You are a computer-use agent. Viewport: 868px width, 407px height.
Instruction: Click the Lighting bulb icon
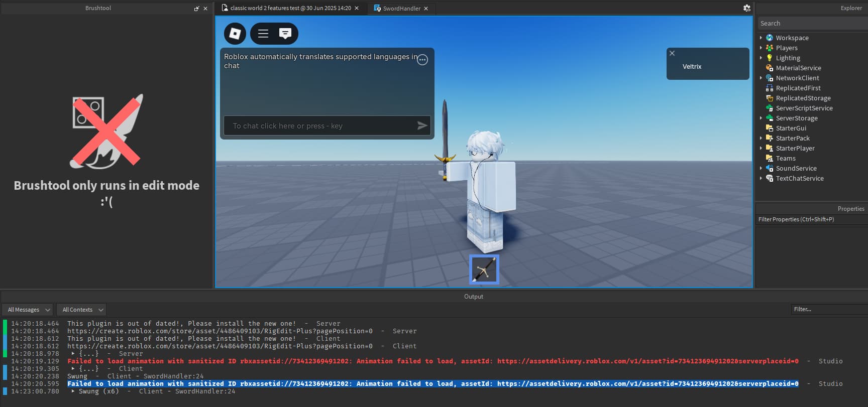click(770, 58)
